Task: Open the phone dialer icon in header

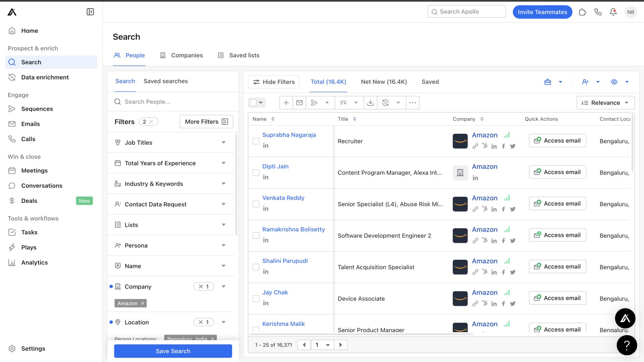Action: tap(598, 12)
